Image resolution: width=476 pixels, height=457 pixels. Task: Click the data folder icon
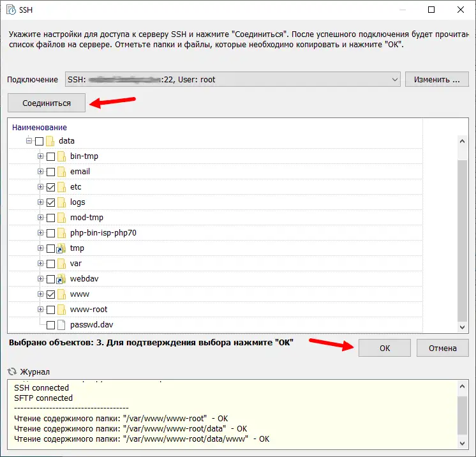[x=50, y=141]
